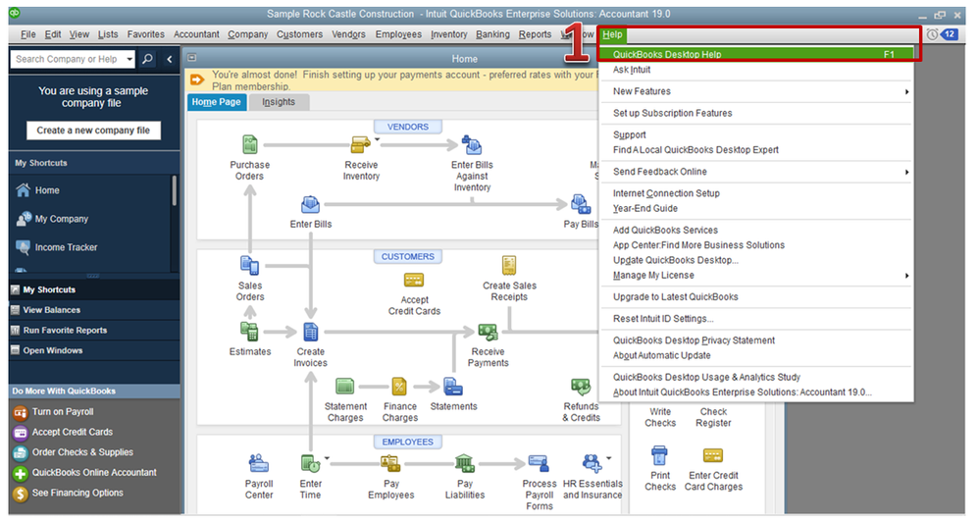
Task: Select QuickBooks Desktop Help menu item
Action: [755, 54]
